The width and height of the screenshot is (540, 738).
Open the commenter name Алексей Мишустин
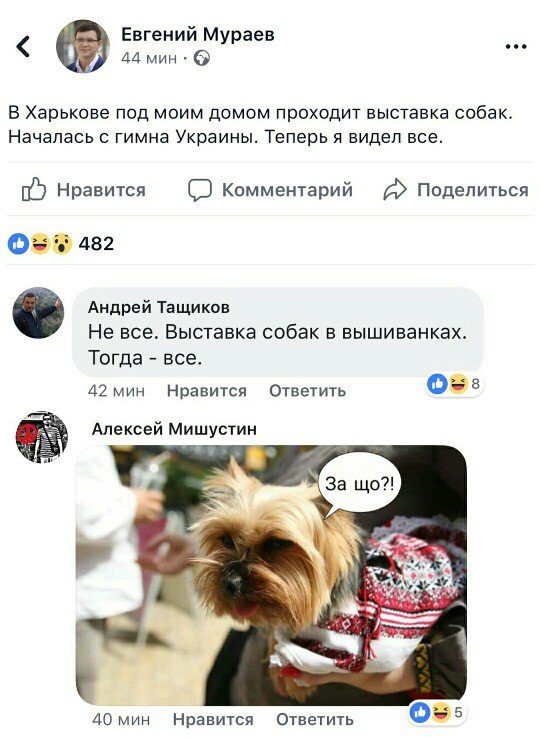[x=174, y=429]
